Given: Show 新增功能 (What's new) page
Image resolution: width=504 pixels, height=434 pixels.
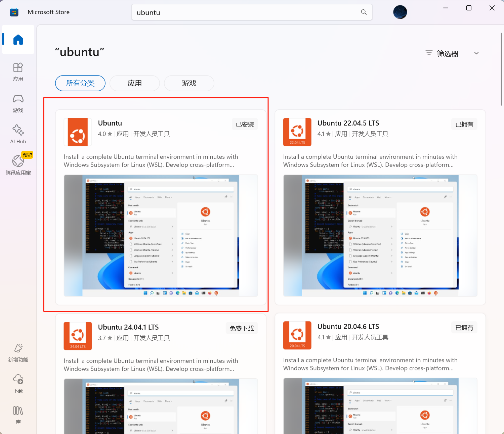Looking at the screenshot, I should click(18, 352).
